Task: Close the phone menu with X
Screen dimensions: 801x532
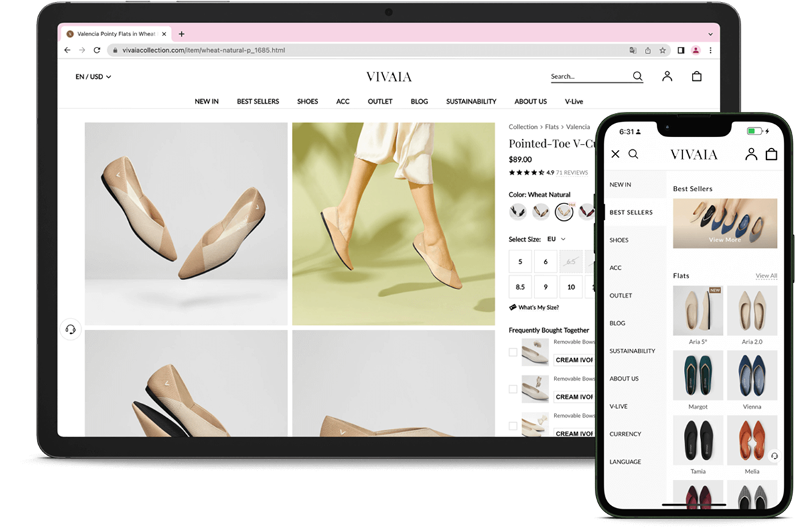Action: (x=615, y=154)
